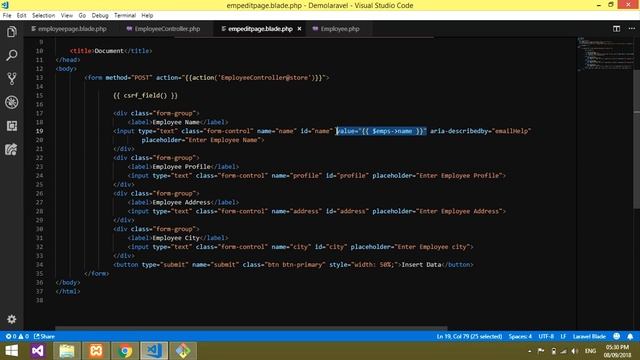Click the horizontal editor scrollbar
The height and width of the screenshot is (360, 640).
pyautogui.click(x=251, y=328)
